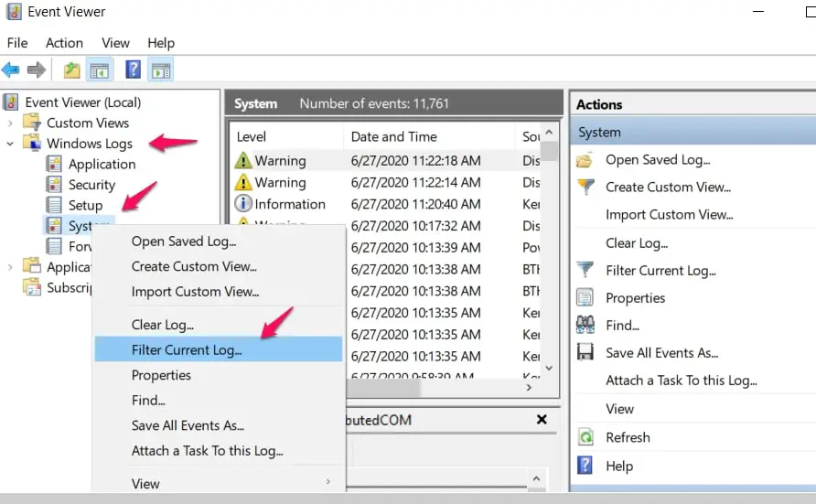Click the Subscriptions icon in tree
The image size is (816, 504).
coord(32,286)
